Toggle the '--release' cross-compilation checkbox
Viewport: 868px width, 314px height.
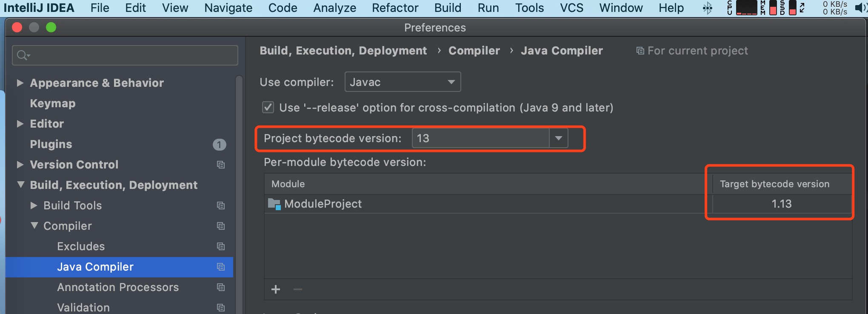(268, 108)
